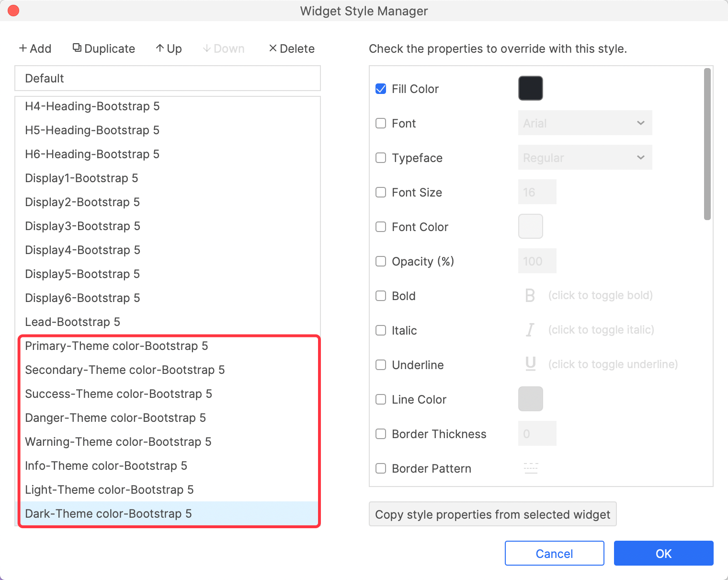This screenshot has height=580, width=728.
Task: Select Lead-Bootstrap 5 in style list
Action: tap(72, 322)
